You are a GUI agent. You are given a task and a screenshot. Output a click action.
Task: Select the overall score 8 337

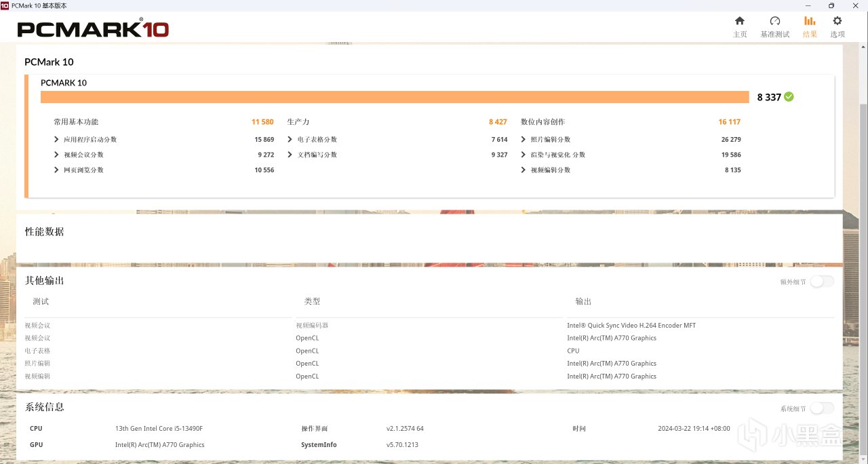pos(769,97)
